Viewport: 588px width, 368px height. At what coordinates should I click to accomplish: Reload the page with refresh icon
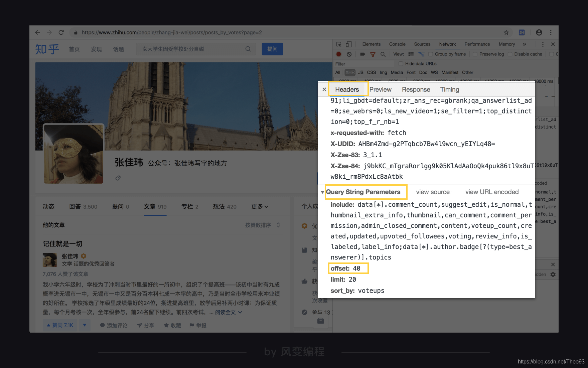tap(61, 32)
